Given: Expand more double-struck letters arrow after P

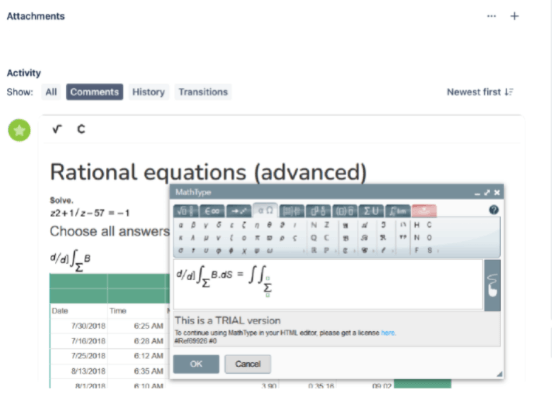Looking at the screenshot, I should click(335, 251).
